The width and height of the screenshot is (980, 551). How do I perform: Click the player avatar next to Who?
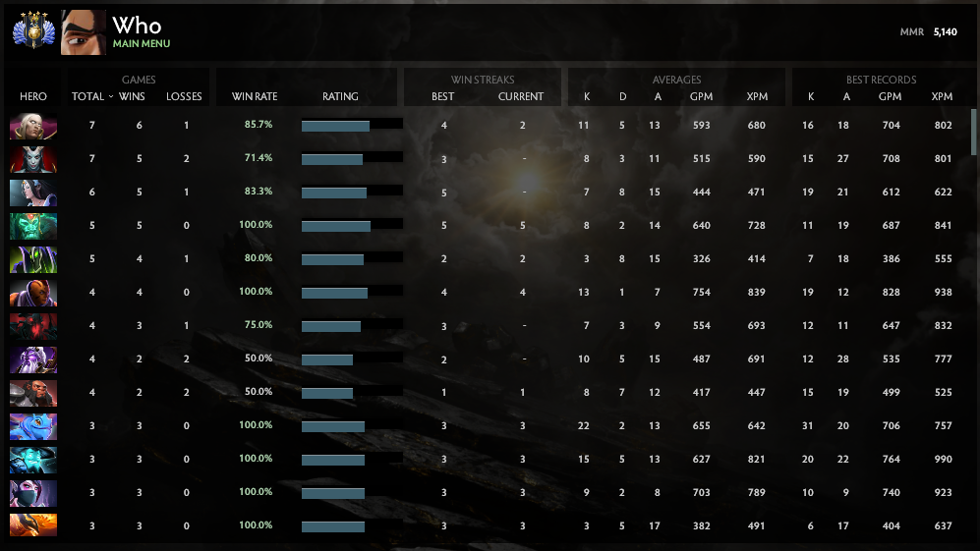coord(84,32)
